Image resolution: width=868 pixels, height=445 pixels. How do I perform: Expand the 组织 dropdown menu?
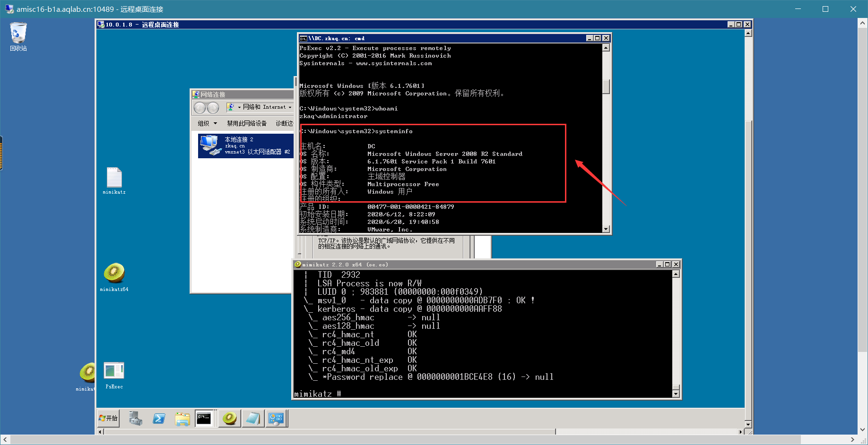coord(208,123)
